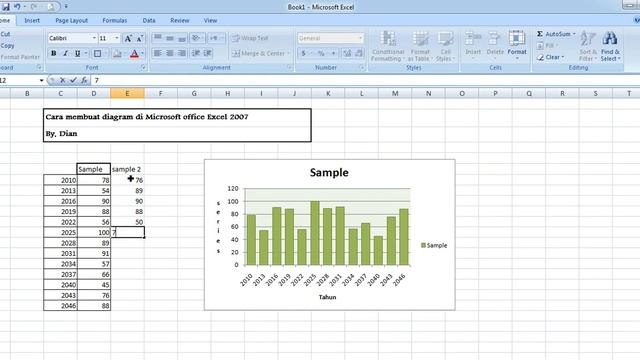
Task: Click the Delete cells button
Action: click(x=495, y=45)
